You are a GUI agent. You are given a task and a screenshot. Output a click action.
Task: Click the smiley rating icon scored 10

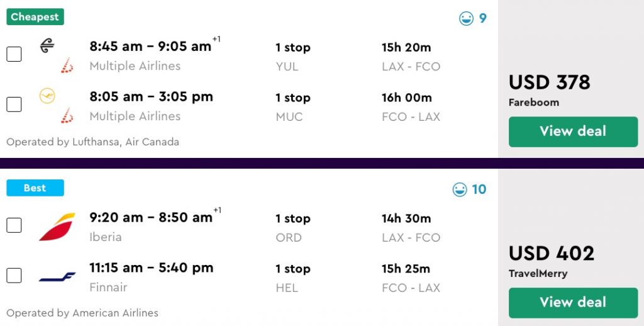coord(460,189)
